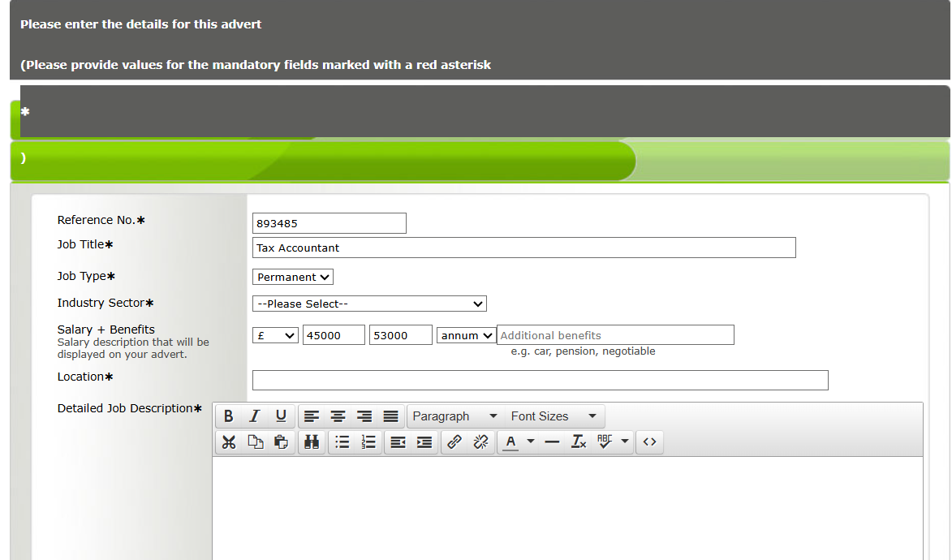Click the Copy icon in editor toolbar
952x560 pixels.
pos(255,442)
